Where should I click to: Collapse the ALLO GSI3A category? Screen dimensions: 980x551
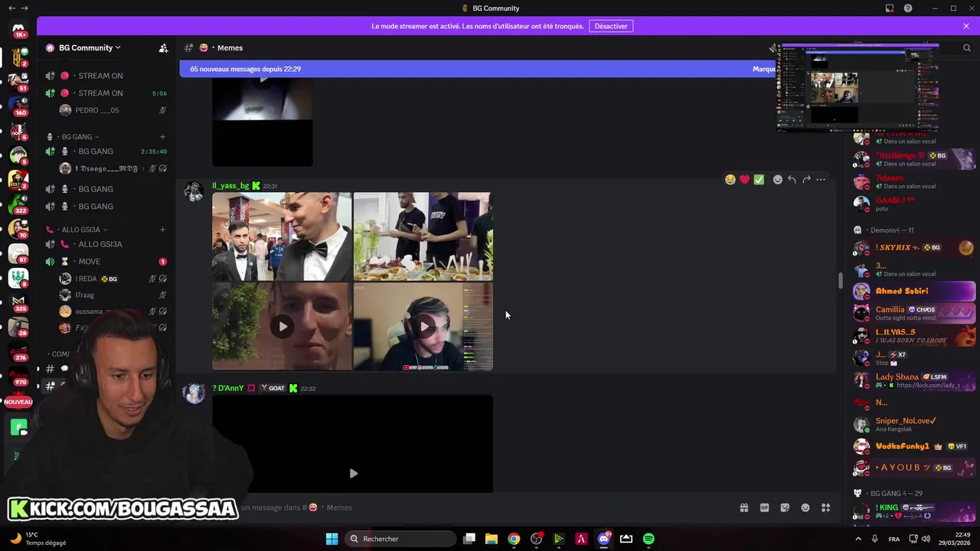(80, 230)
